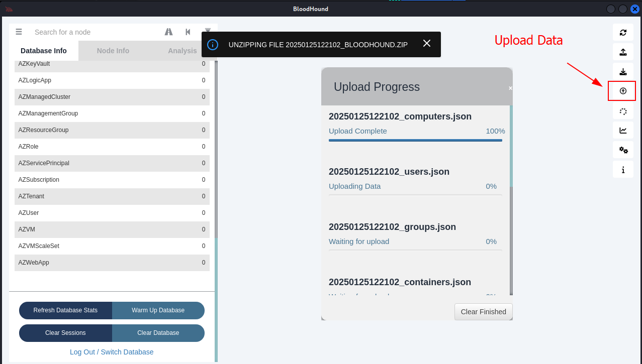
Task: Select the AZWebApp row
Action: tap(112, 263)
